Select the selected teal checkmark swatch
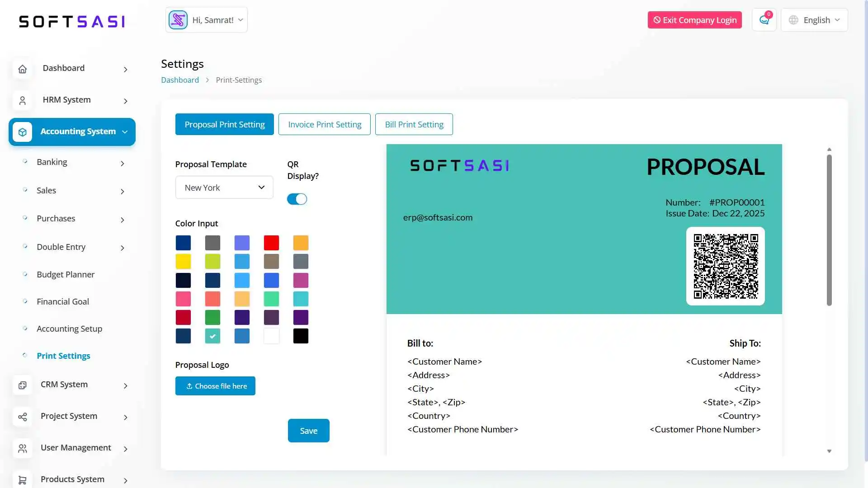Image resolution: width=868 pixels, height=488 pixels. tap(212, 336)
